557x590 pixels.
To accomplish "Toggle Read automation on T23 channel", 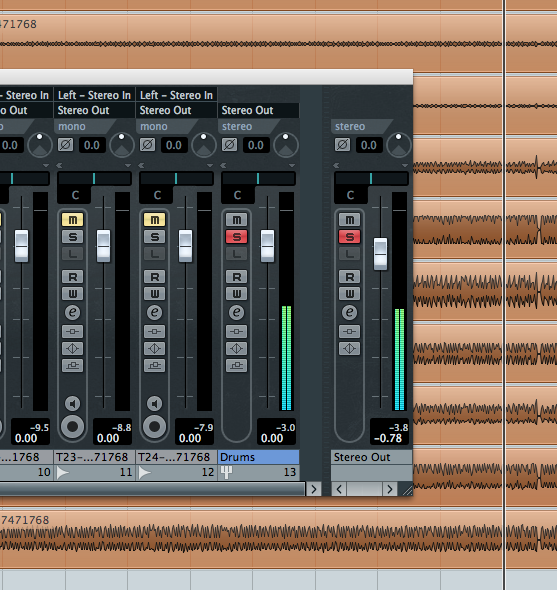I will tap(73, 277).
